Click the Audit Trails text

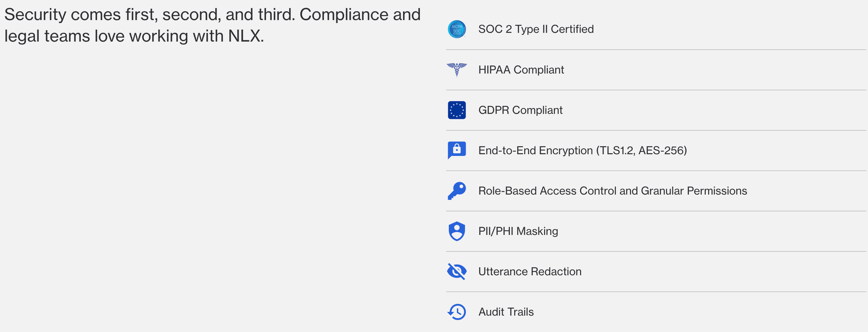pos(506,312)
